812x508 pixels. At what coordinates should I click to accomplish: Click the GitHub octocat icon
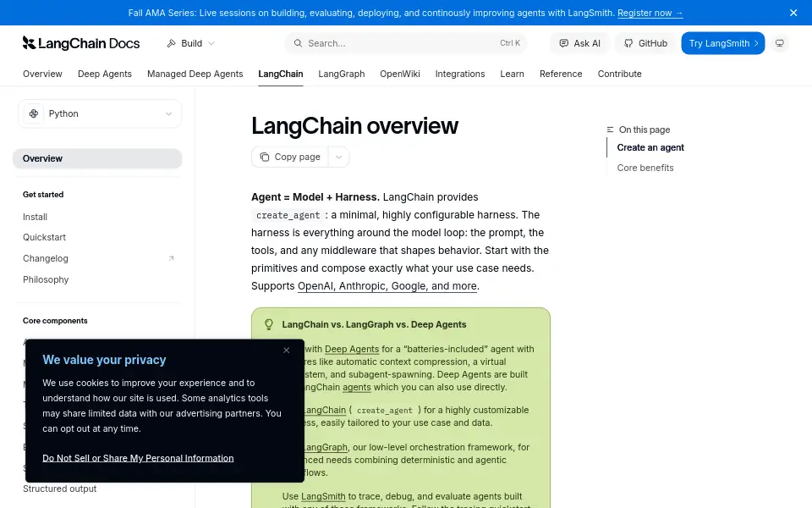[x=628, y=43]
